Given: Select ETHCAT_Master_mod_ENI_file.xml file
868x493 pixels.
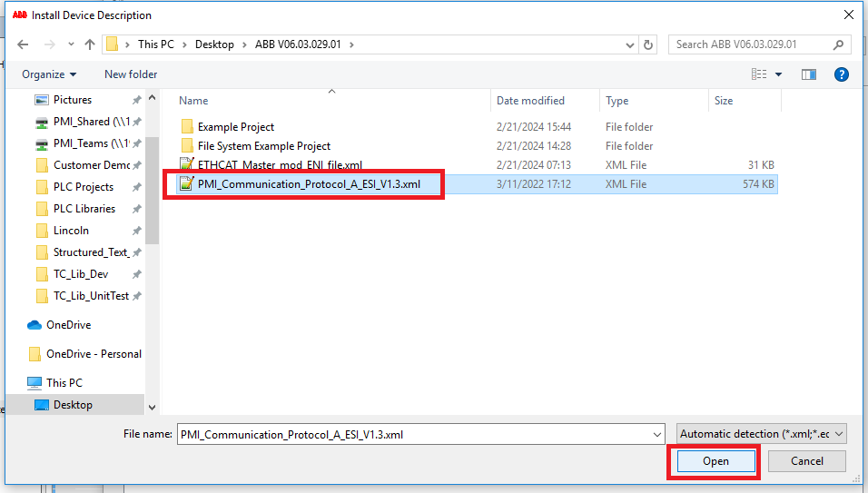Looking at the screenshot, I should point(280,165).
